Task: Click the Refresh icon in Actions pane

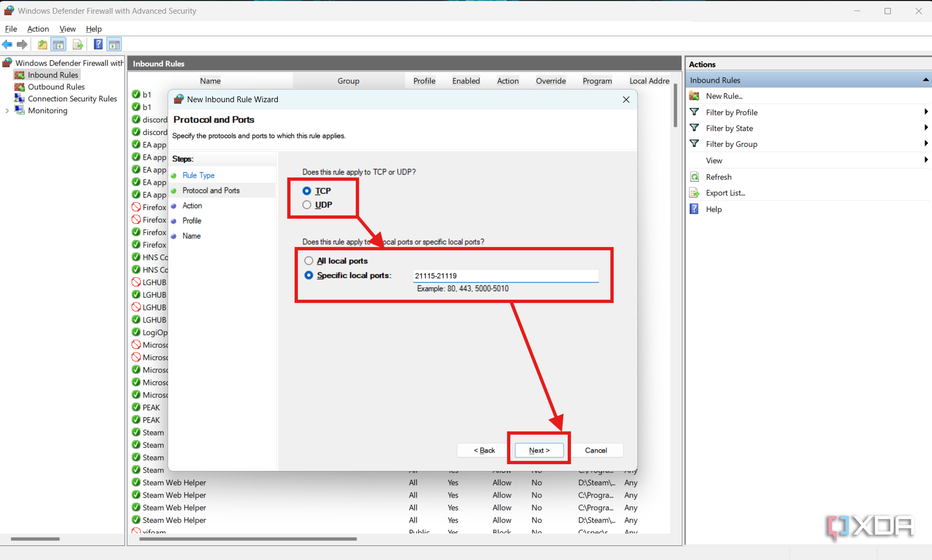Action: click(x=695, y=177)
